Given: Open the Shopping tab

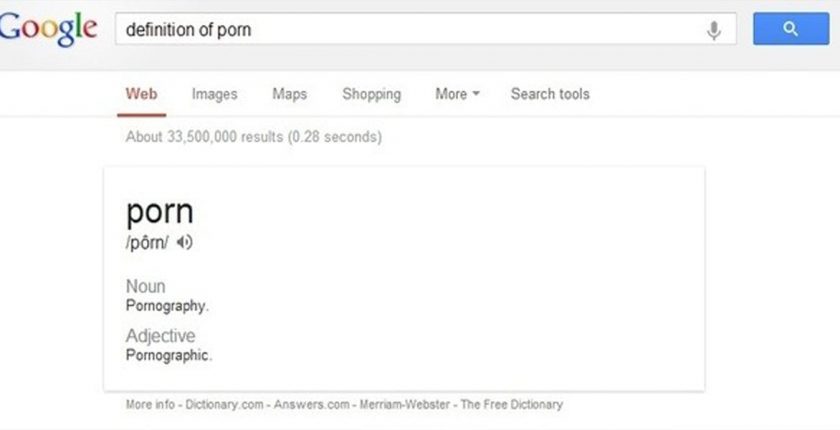Looking at the screenshot, I should click(371, 94).
